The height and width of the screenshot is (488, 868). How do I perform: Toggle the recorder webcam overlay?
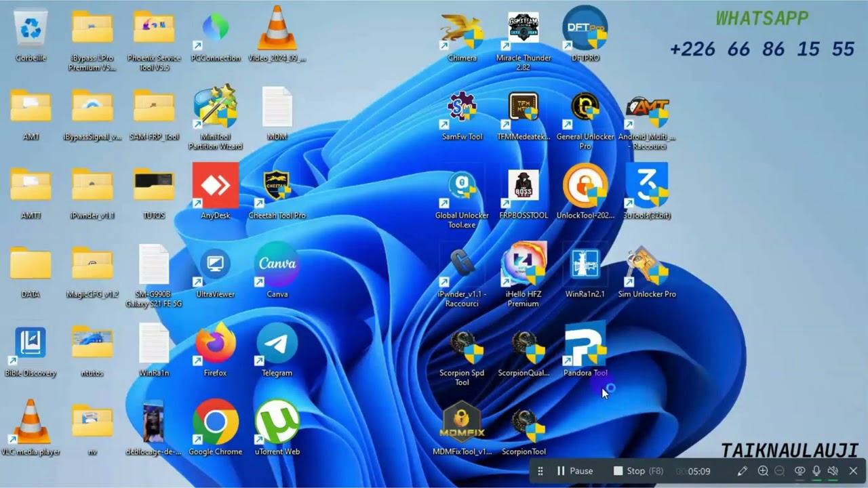pyautogui.click(x=800, y=471)
